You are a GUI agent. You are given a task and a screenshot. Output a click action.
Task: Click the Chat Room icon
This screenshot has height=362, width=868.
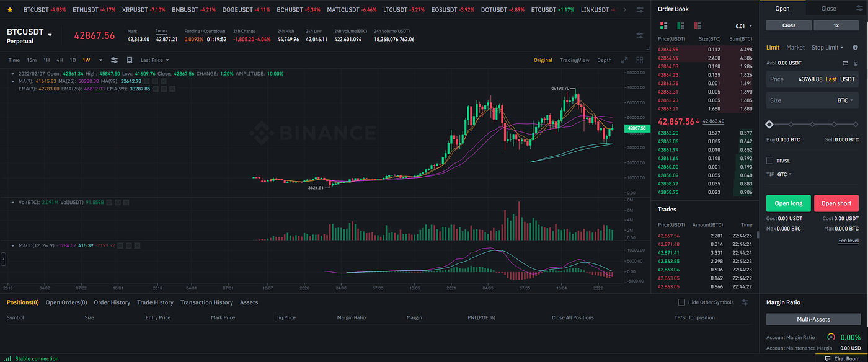[x=828, y=358]
